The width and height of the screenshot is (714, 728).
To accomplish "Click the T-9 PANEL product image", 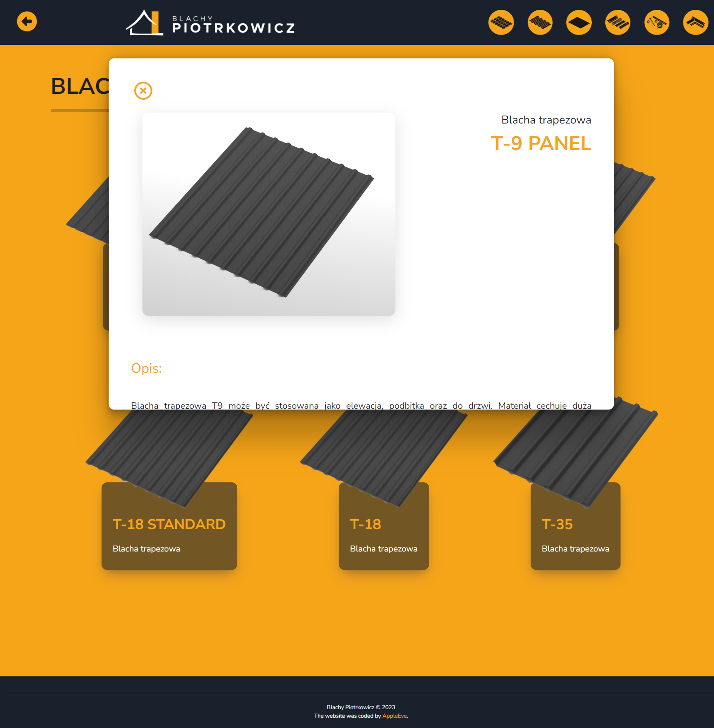I will click(x=269, y=214).
